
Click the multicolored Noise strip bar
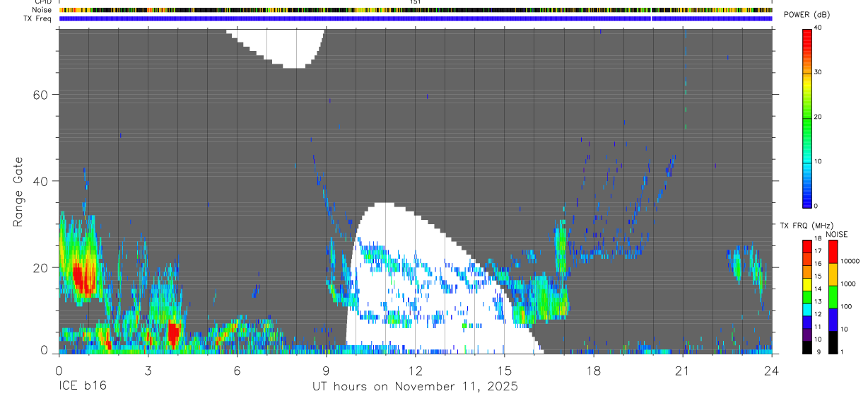point(416,10)
